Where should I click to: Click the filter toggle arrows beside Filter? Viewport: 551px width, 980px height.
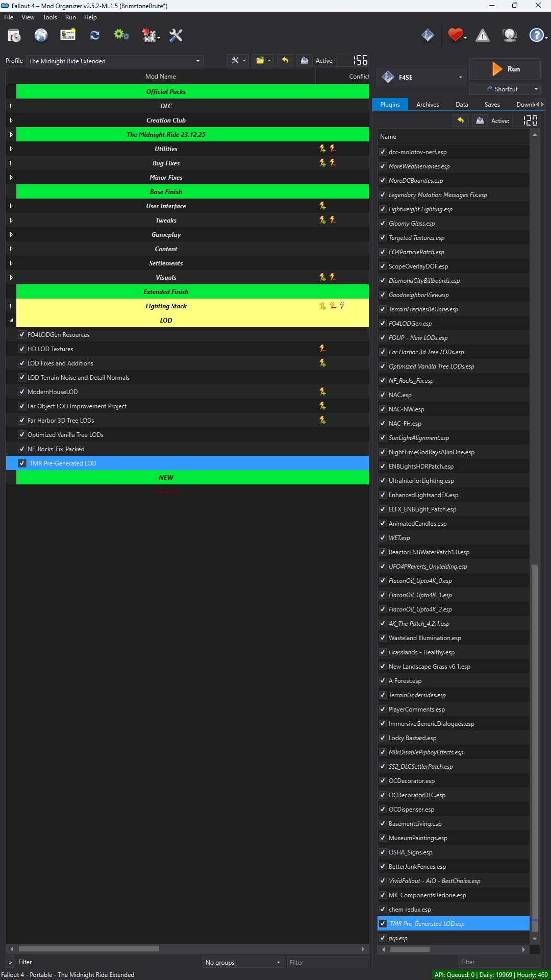tap(11, 962)
